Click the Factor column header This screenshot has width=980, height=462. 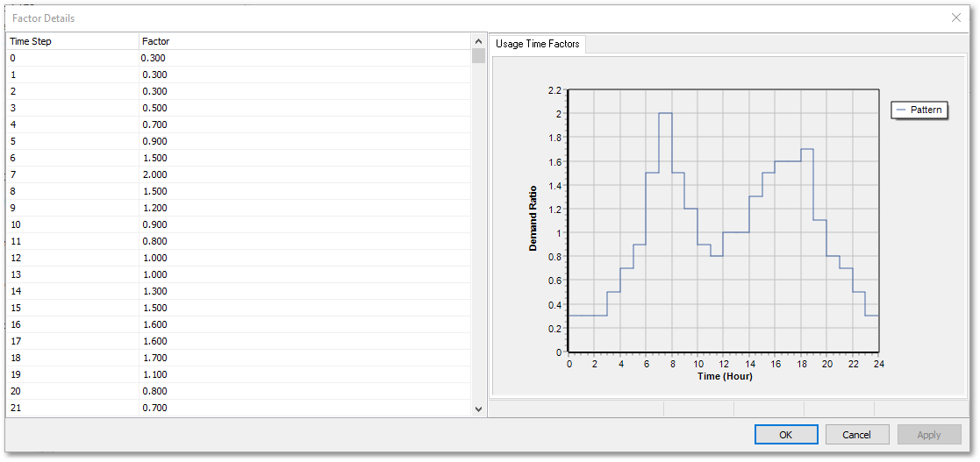coord(304,41)
